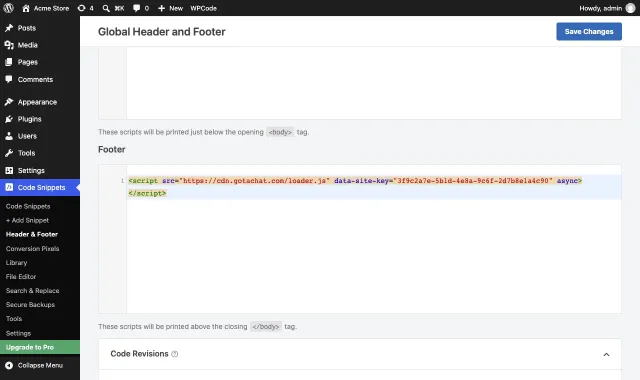Click the Footer section heading
Screen dimensions: 640x380
(x=111, y=149)
